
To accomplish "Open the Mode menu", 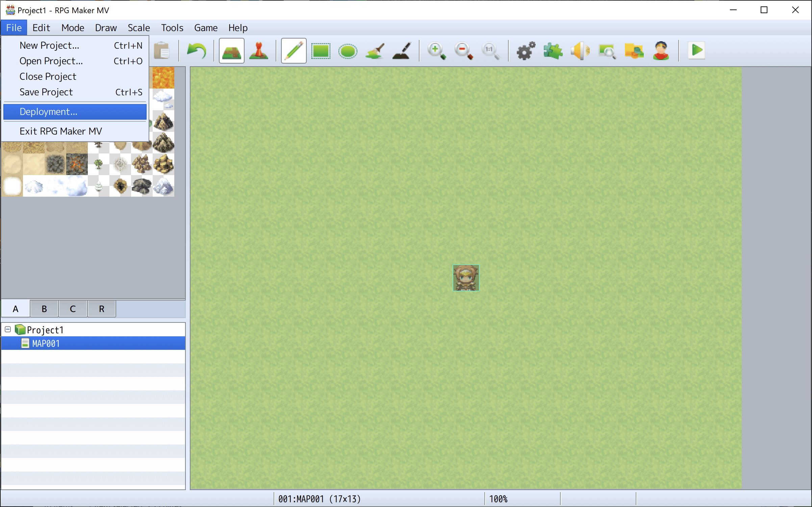I will pos(73,28).
